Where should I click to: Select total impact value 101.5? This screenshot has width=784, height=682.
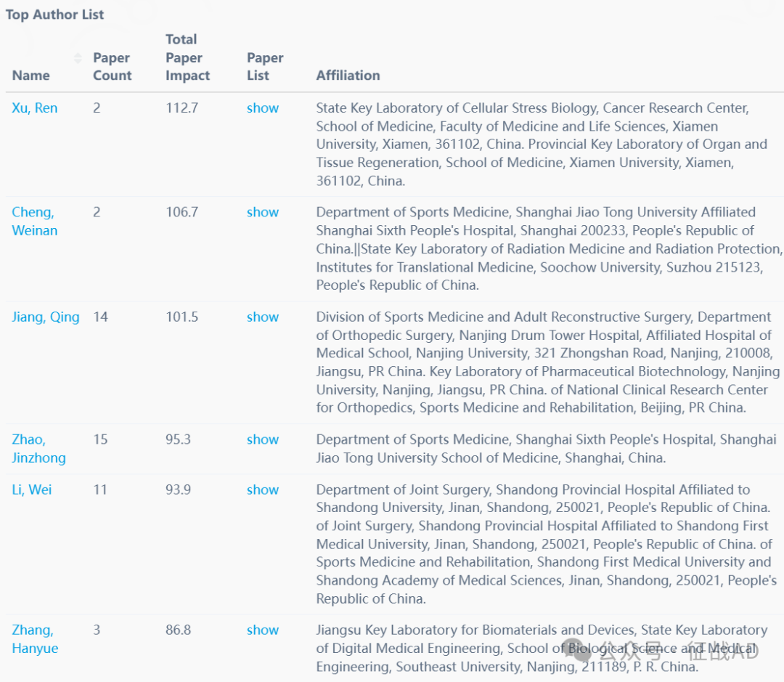(x=182, y=317)
